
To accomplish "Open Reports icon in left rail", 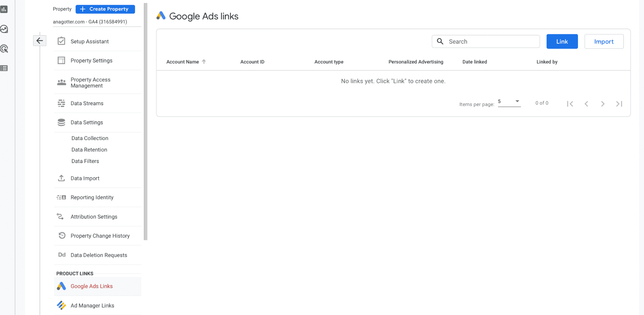I will (x=4, y=9).
